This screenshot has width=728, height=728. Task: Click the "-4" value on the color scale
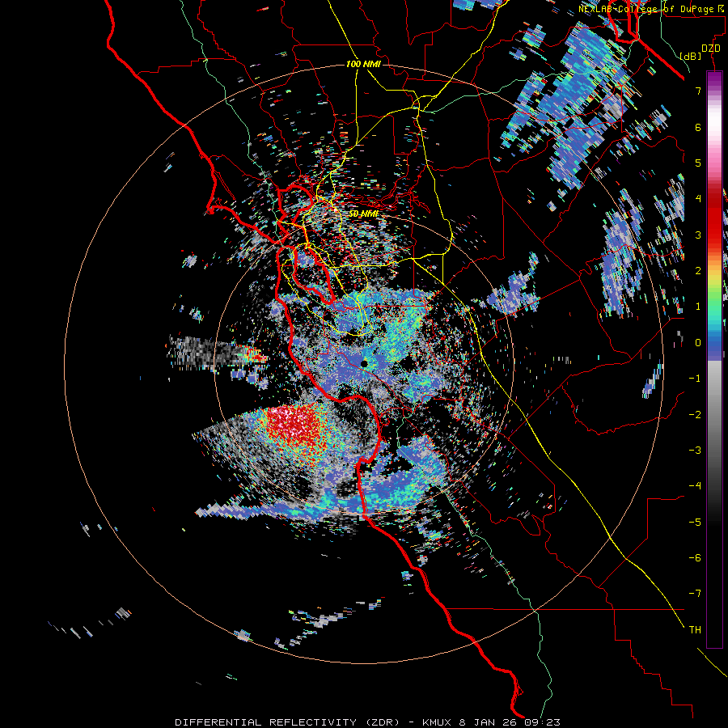pyautogui.click(x=695, y=486)
